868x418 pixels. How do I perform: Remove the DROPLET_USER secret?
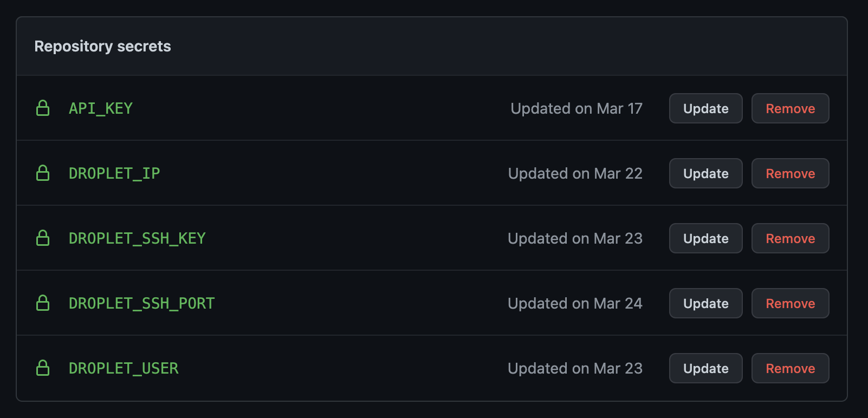coord(790,368)
